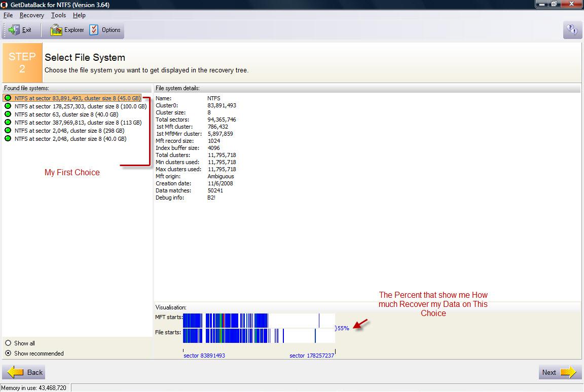Click the Next button label

(549, 372)
